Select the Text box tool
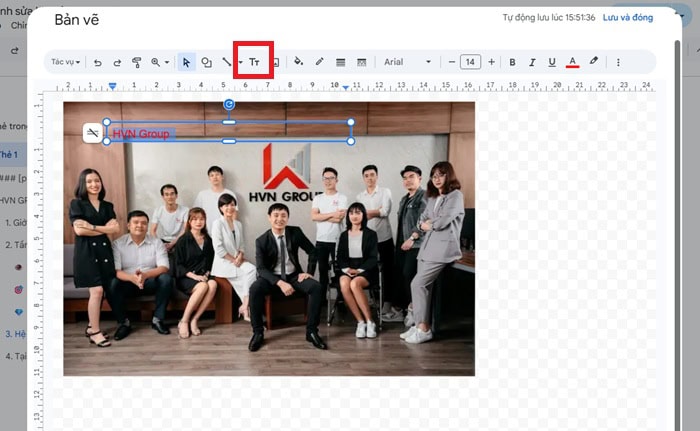The image size is (700, 431). click(x=254, y=62)
